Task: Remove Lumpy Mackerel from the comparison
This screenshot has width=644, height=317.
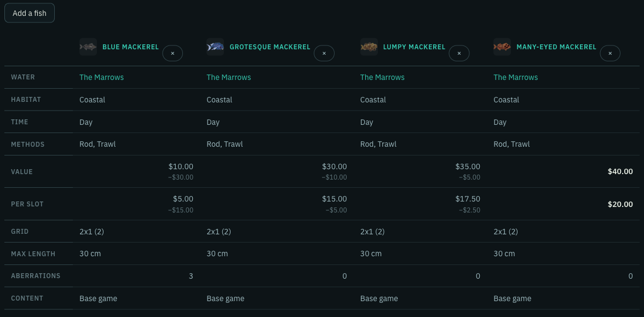Action: point(459,53)
